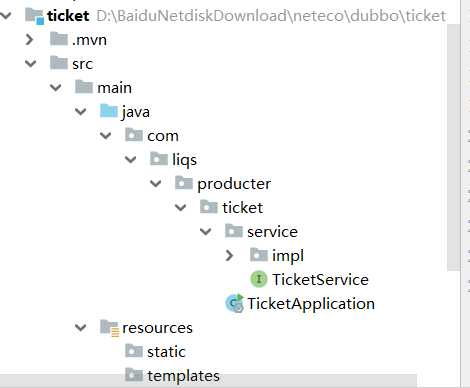This screenshot has width=470, height=388.
Task: Collapse the com package chevron
Action: click(106, 135)
